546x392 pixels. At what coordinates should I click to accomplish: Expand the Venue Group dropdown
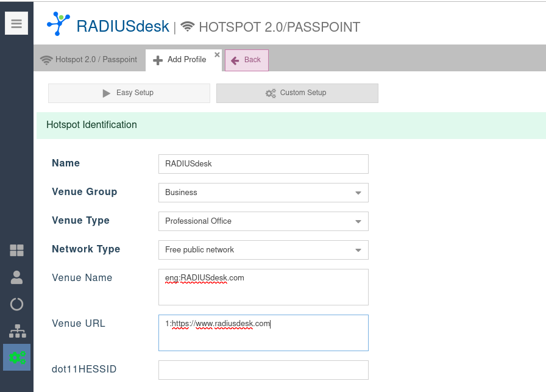point(358,193)
